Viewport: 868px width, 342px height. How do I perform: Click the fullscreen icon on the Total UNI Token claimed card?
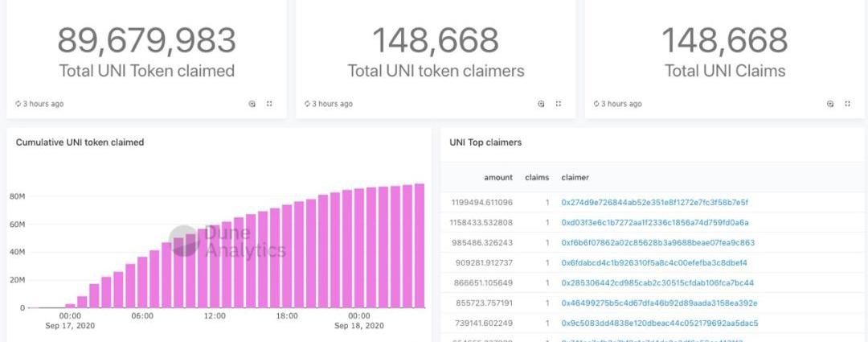click(x=269, y=104)
